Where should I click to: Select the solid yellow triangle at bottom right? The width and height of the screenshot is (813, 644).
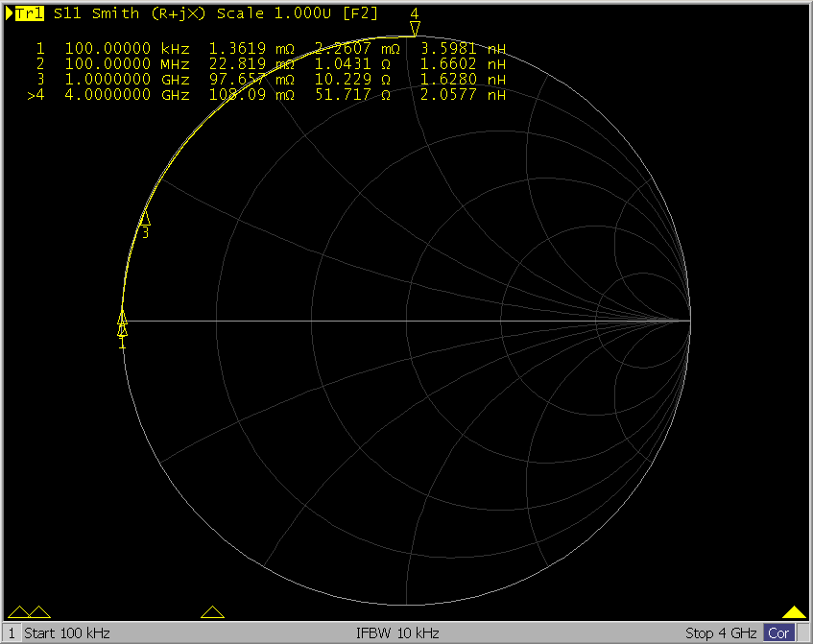tap(794, 612)
